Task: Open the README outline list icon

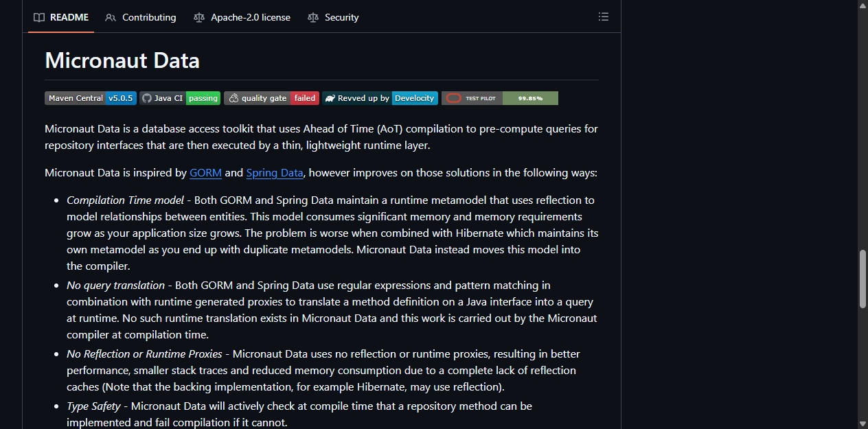Action: pyautogui.click(x=604, y=16)
